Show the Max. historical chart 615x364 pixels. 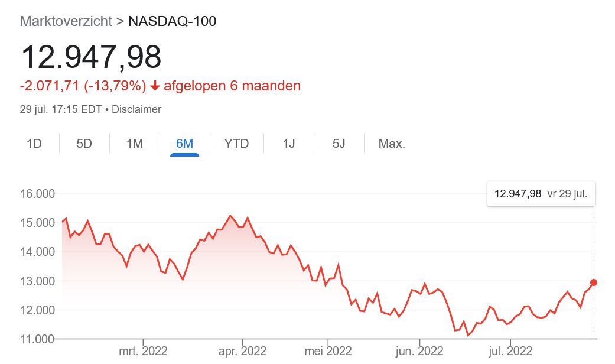point(391,143)
